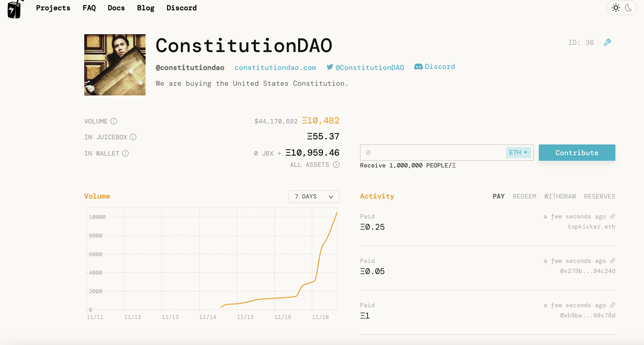Click the In Wallet info icon

[x=125, y=153]
